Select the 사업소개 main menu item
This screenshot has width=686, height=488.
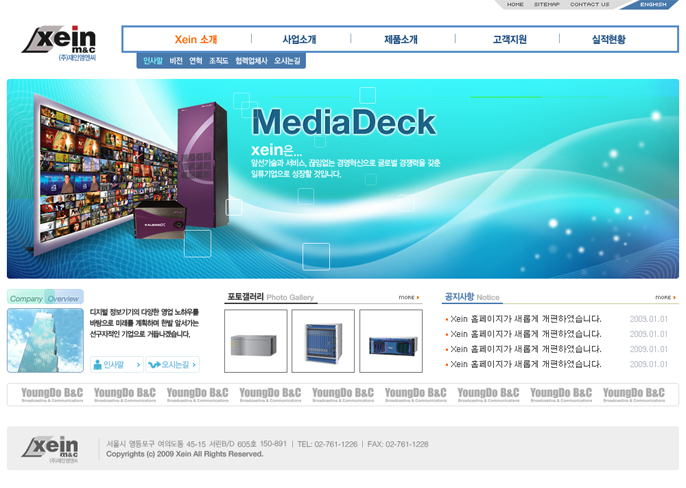[299, 39]
